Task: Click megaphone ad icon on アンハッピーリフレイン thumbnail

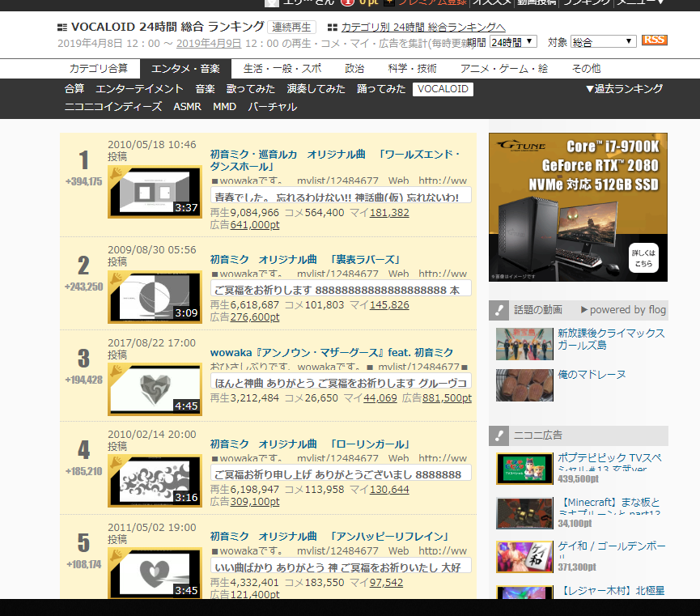Action: click(x=117, y=555)
